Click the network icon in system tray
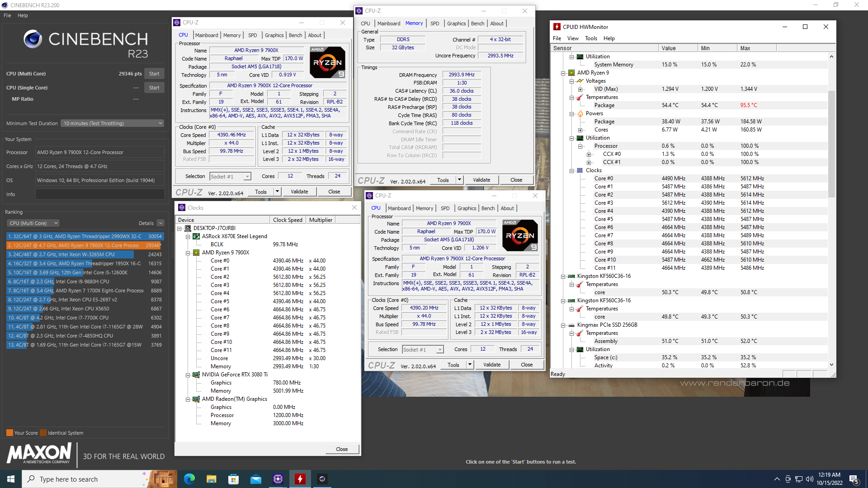 tap(799, 479)
